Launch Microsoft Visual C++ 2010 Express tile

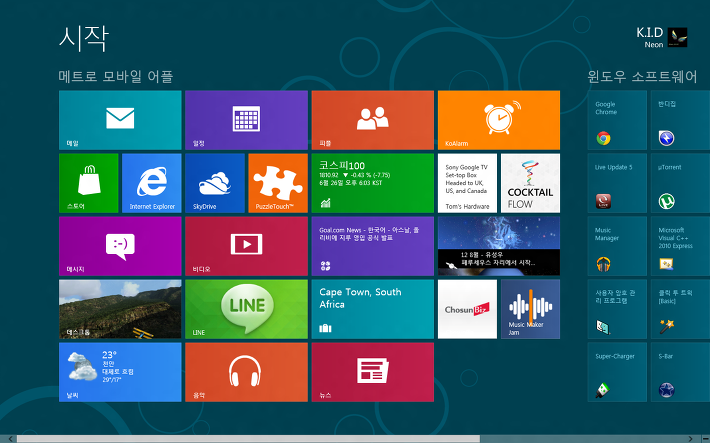[x=680, y=246]
